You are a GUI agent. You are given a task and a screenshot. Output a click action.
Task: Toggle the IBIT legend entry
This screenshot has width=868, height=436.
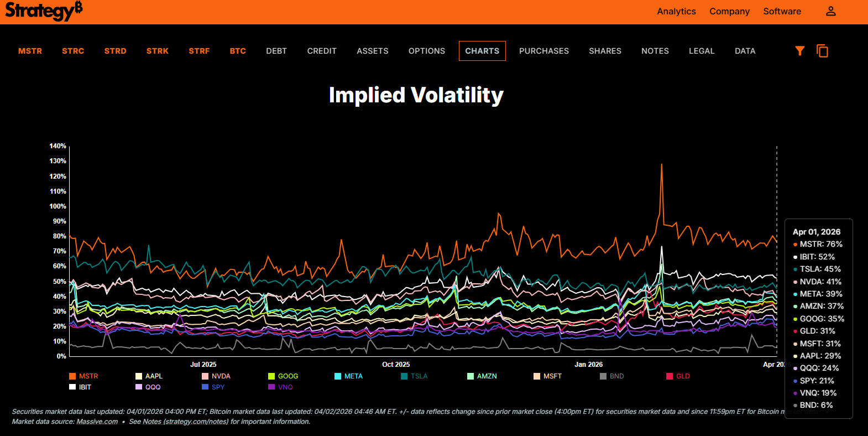(x=80, y=387)
